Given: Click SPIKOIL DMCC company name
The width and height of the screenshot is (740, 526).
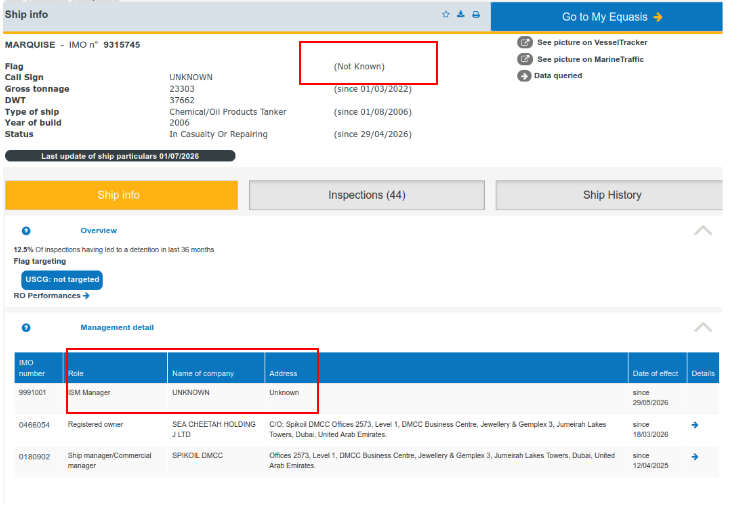Looking at the screenshot, I should click(x=197, y=456).
